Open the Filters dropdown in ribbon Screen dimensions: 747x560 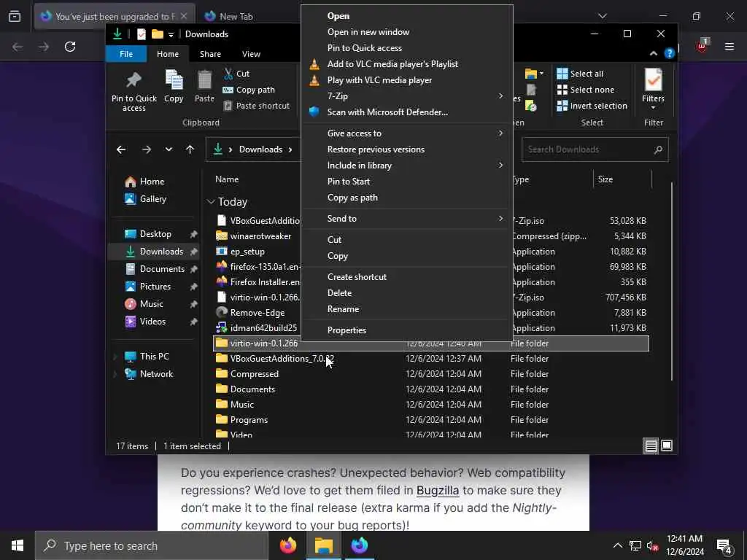(653, 90)
